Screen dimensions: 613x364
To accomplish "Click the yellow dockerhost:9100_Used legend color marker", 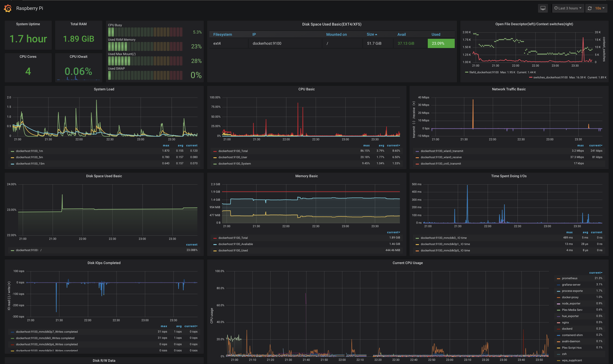I will 215,251.
